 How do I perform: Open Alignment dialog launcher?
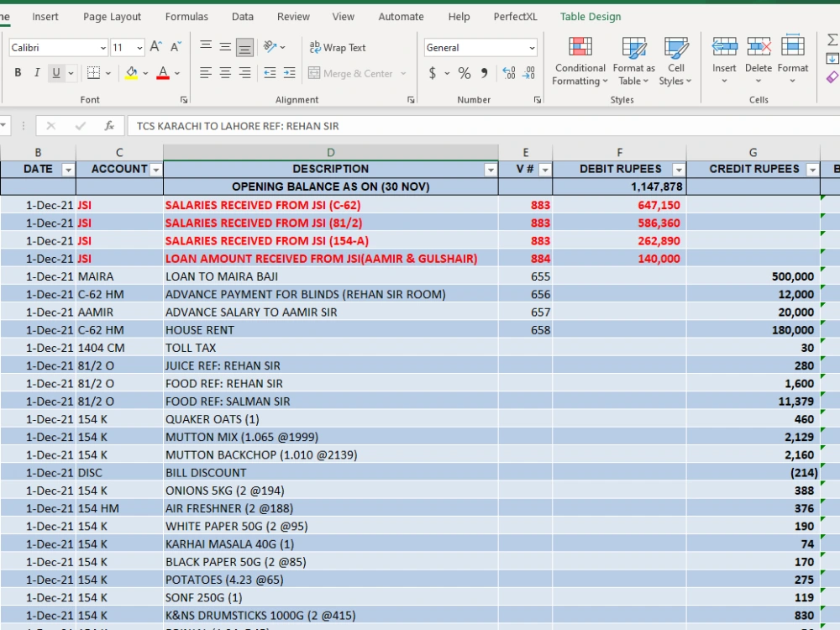click(x=411, y=100)
